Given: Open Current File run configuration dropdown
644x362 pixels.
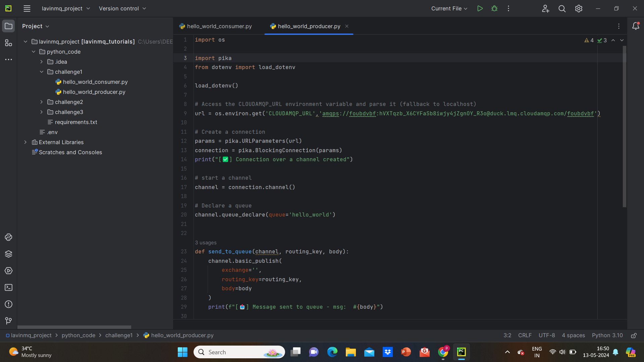Looking at the screenshot, I should (449, 8).
